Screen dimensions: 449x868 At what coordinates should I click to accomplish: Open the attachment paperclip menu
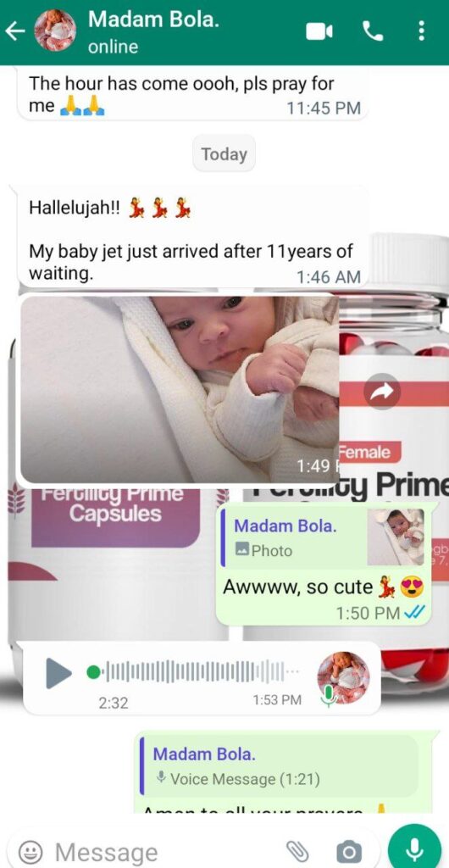(297, 851)
